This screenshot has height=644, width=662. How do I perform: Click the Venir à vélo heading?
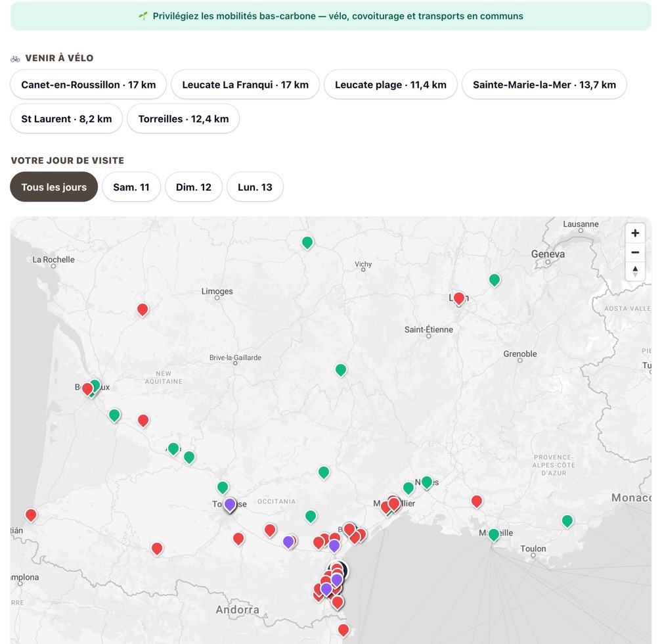[x=59, y=58]
